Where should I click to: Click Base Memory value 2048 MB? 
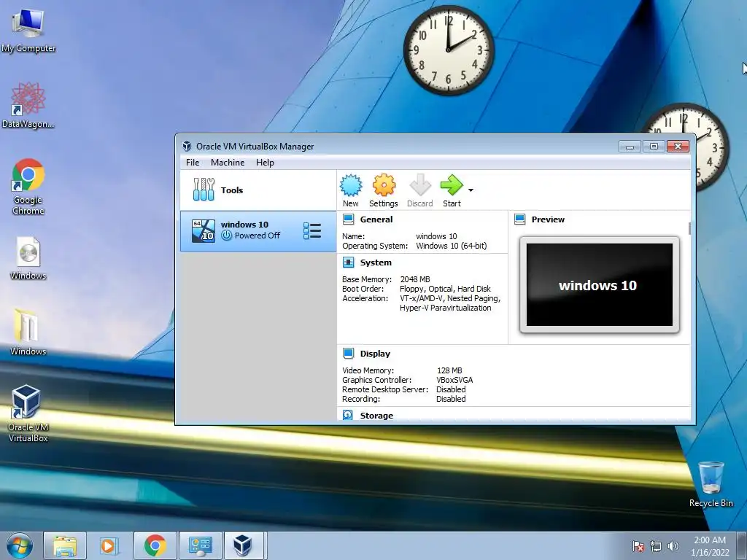(415, 279)
